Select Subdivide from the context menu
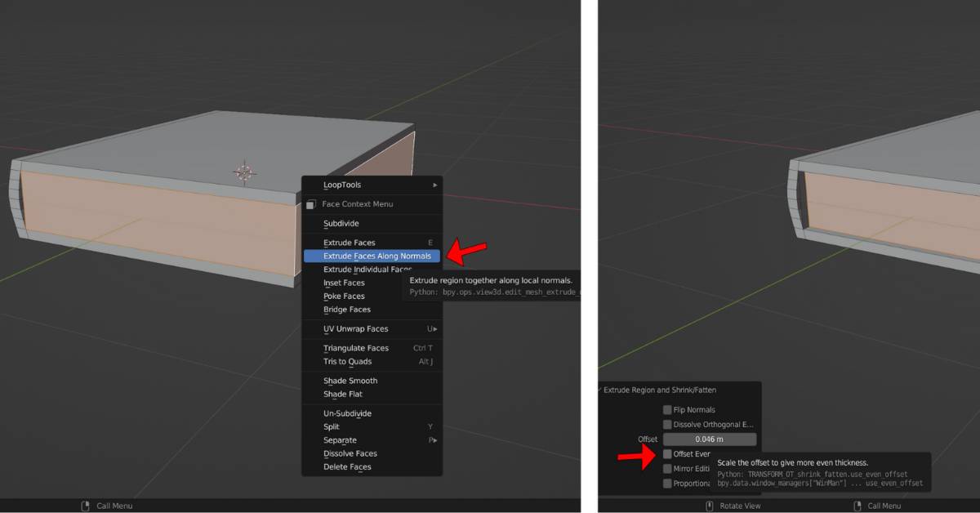Image resolution: width=980 pixels, height=513 pixels. (x=351, y=223)
